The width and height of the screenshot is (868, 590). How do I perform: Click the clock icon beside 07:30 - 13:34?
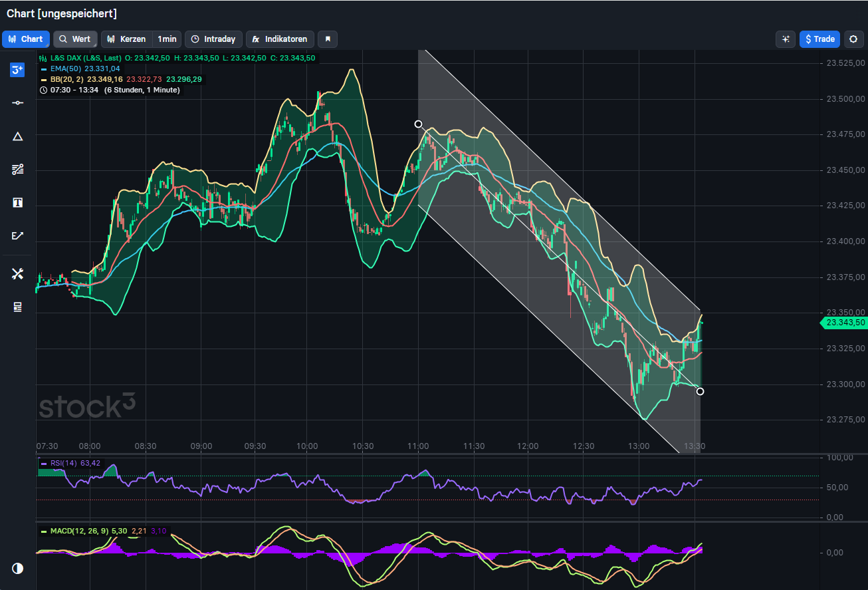(x=44, y=90)
